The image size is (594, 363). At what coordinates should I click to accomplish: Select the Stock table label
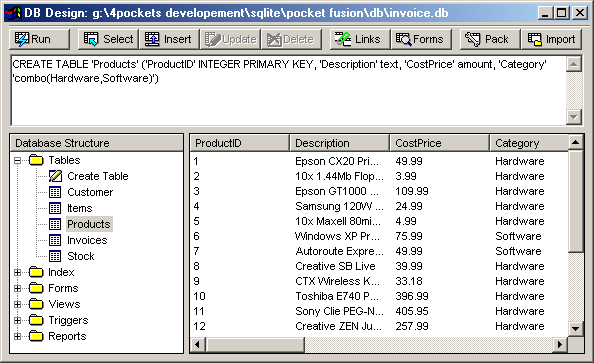coord(81,257)
